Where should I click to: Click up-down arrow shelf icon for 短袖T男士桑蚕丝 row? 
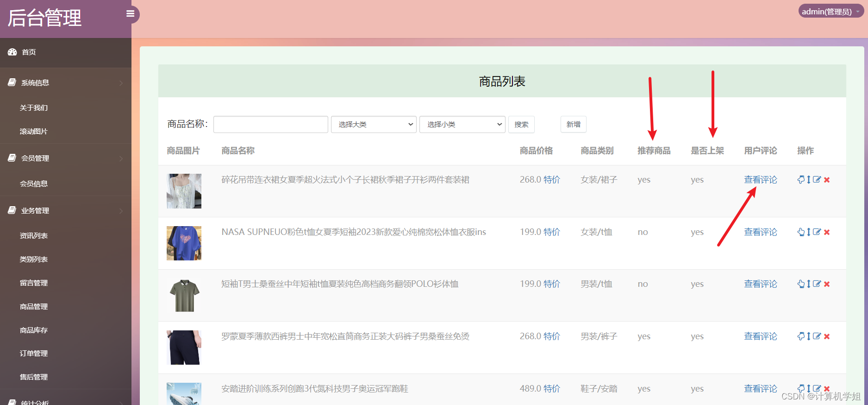pyautogui.click(x=809, y=284)
